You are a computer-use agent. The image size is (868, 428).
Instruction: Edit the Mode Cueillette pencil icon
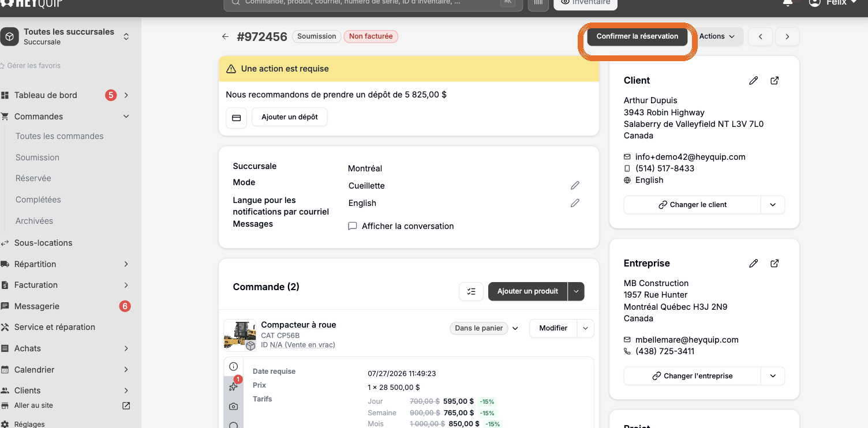(575, 185)
